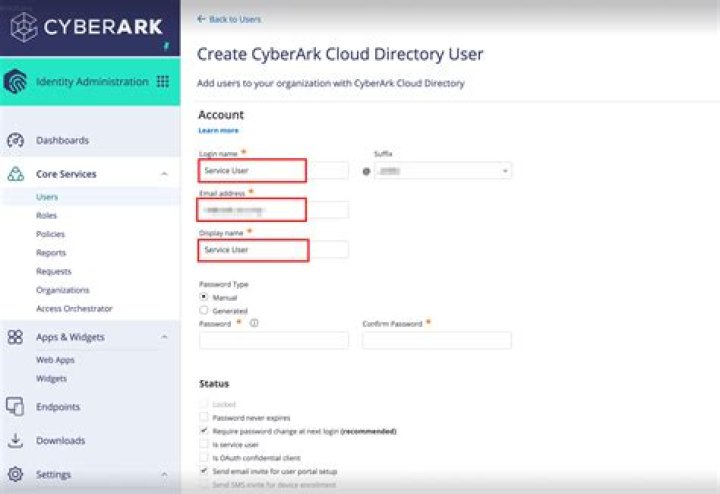This screenshot has width=720, height=494.
Task: Focus the Login name field
Action: (x=274, y=170)
